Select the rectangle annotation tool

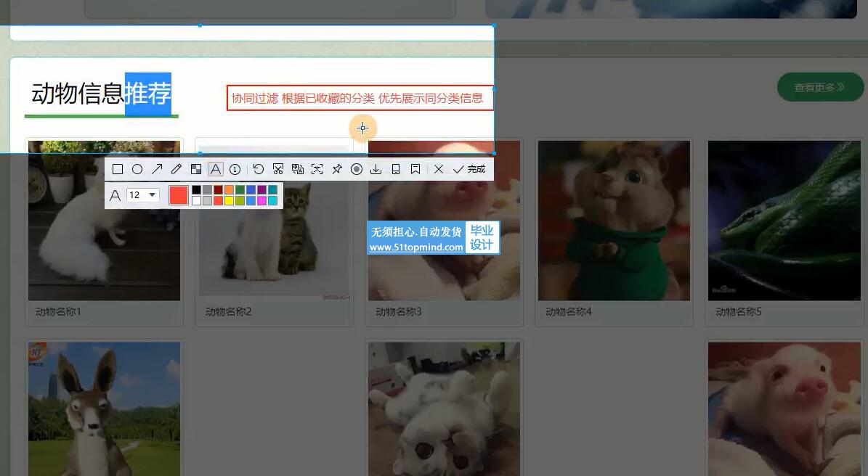click(118, 169)
